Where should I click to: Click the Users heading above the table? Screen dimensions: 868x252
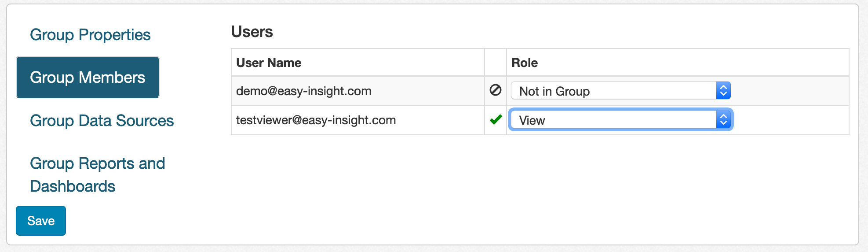pos(252,32)
